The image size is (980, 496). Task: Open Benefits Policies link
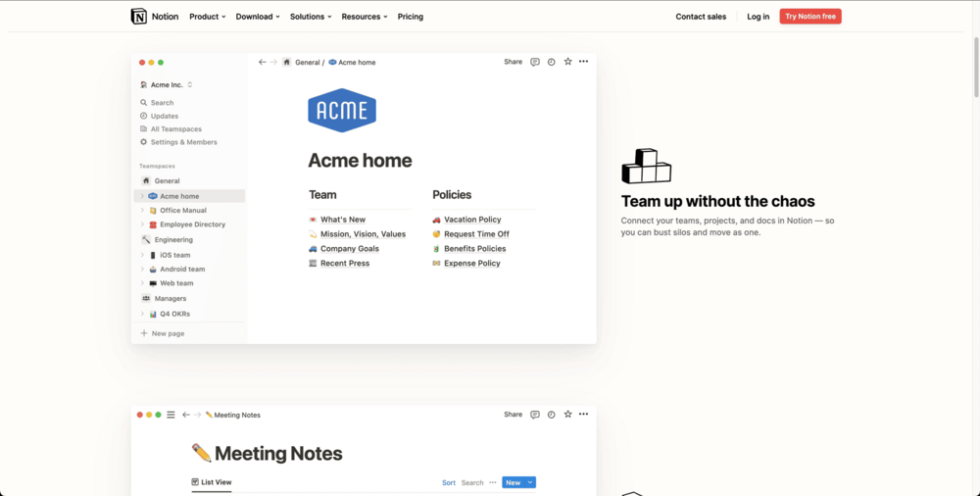click(x=475, y=248)
